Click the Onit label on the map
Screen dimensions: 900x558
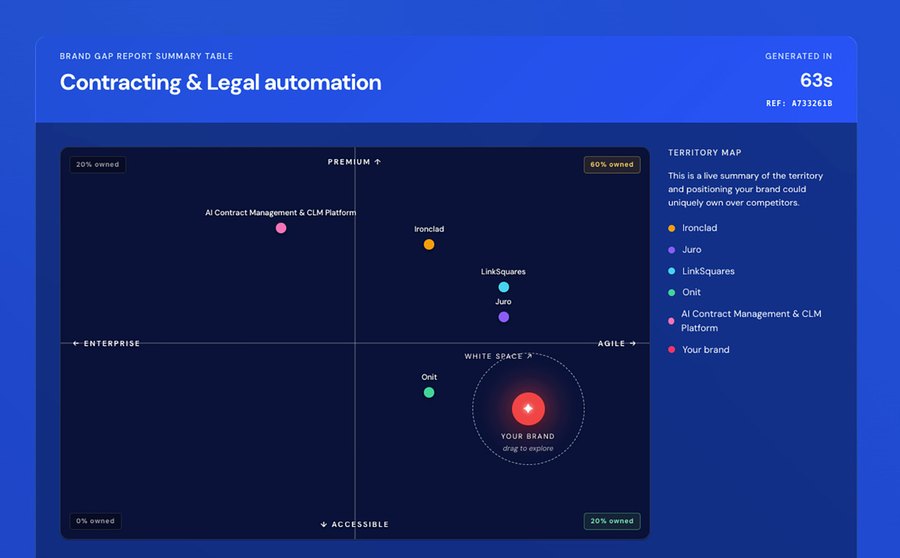click(429, 377)
